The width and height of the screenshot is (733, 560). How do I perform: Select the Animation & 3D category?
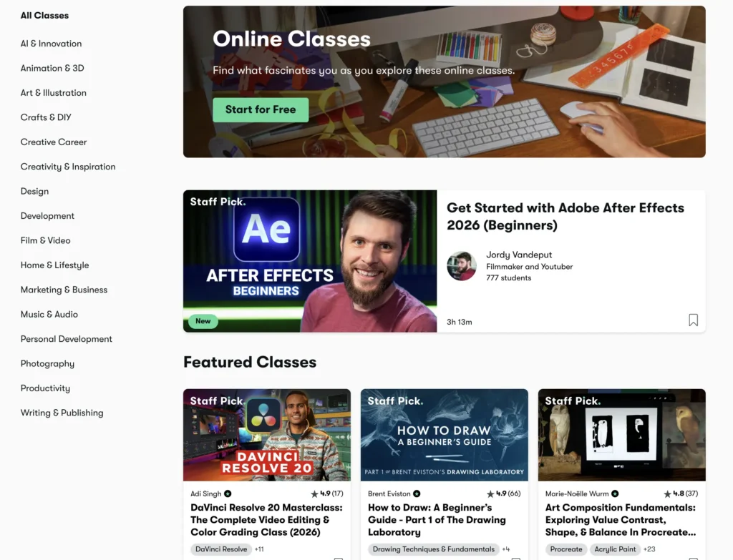pos(52,68)
